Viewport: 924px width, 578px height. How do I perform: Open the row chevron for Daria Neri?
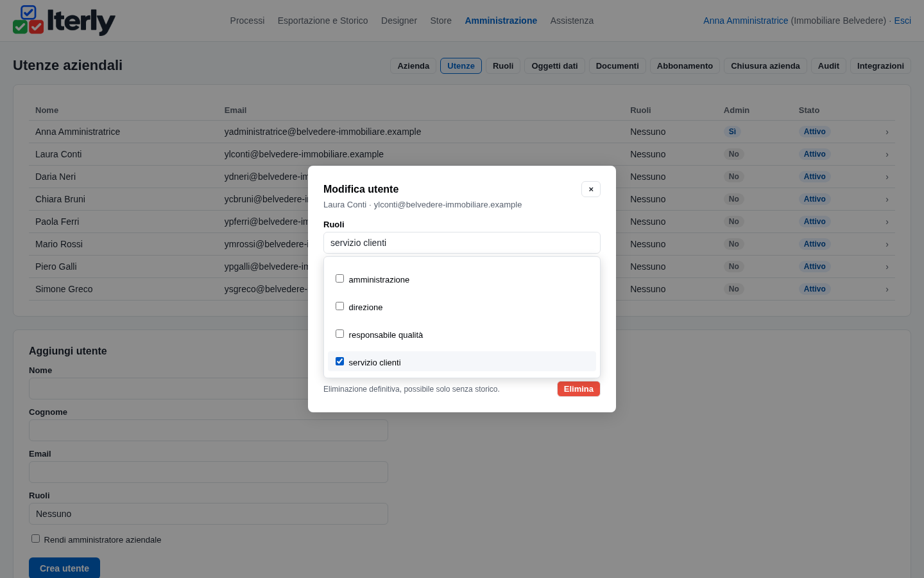coord(887,177)
